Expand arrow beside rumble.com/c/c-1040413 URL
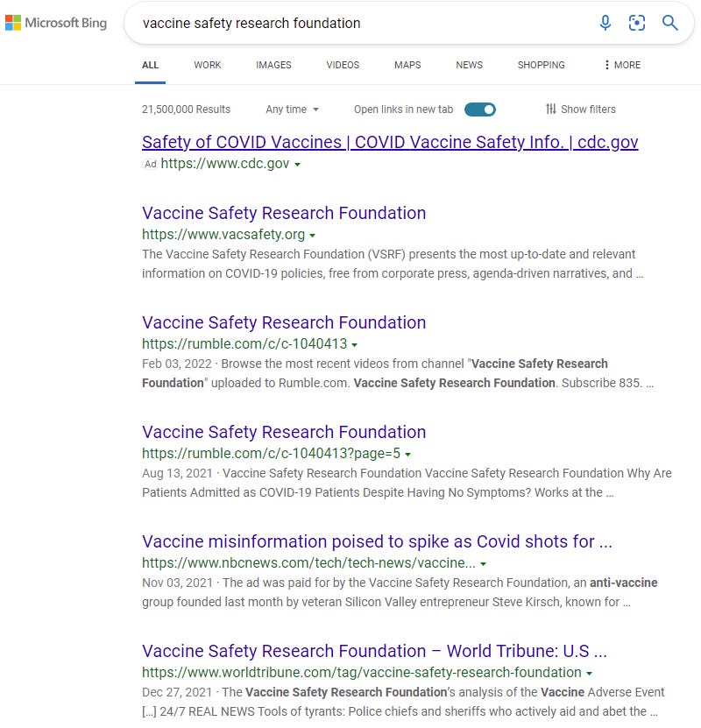Screen dimensions: 701x728 tap(355, 345)
